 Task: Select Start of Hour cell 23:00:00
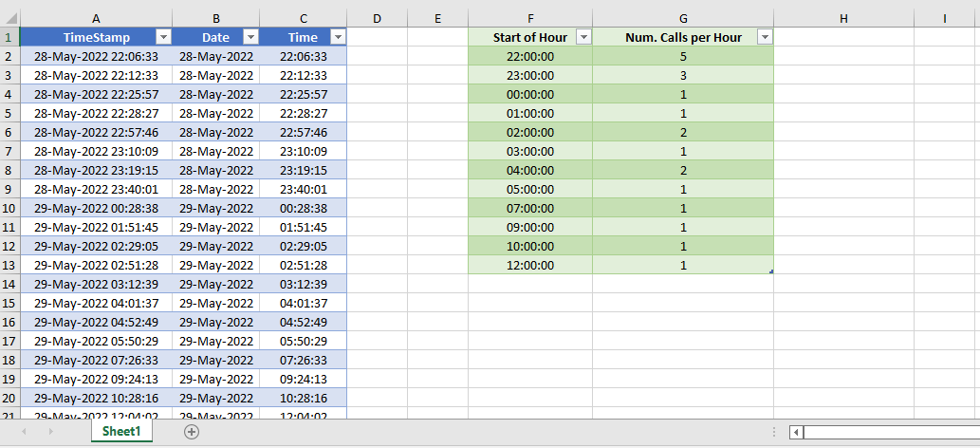tap(530, 76)
